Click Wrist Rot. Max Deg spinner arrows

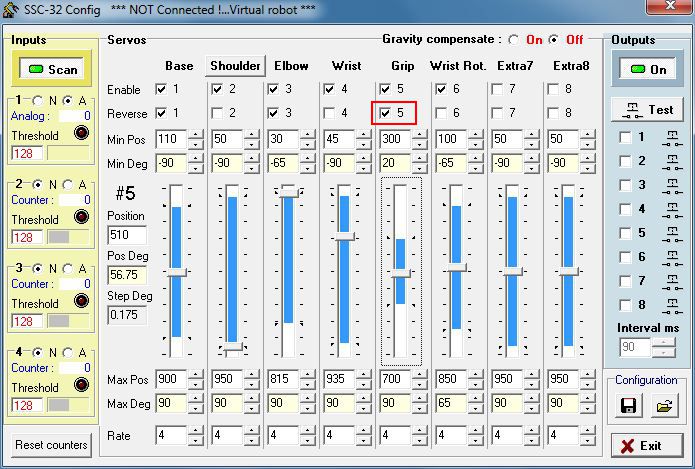pos(475,403)
